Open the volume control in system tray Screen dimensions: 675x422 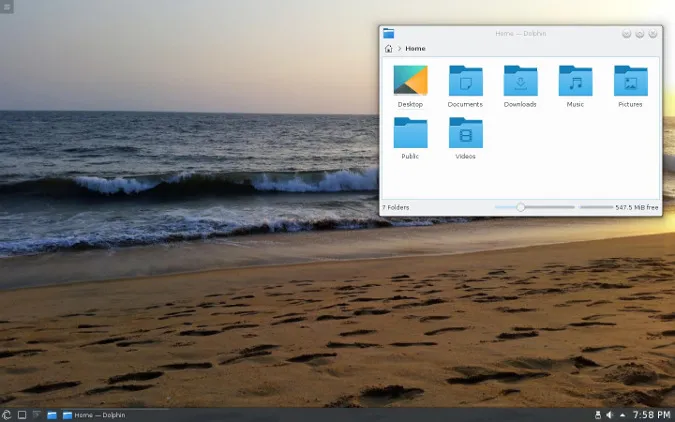tap(610, 414)
